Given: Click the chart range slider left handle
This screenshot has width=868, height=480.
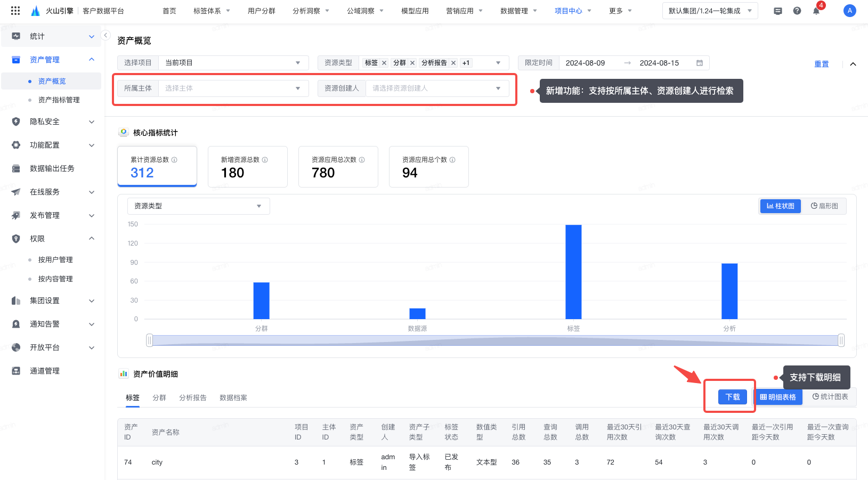Looking at the screenshot, I should coord(150,340).
